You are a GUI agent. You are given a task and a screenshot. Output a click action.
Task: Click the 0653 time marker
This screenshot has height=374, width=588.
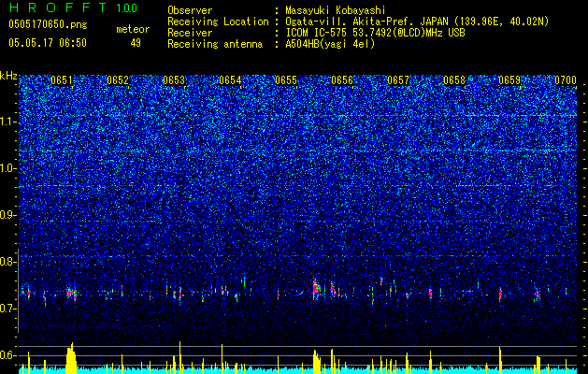coord(174,80)
